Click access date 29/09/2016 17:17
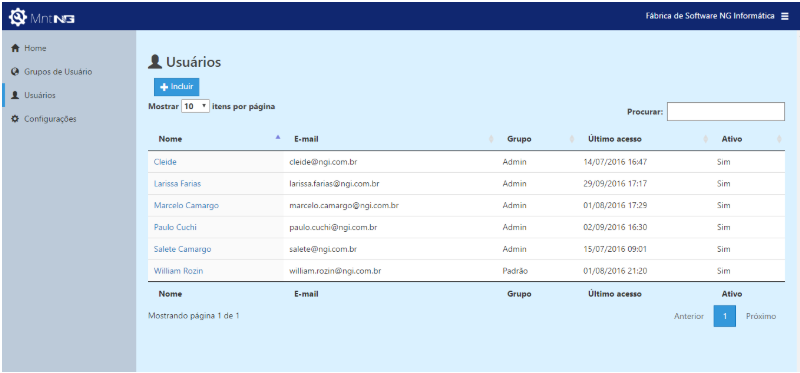 [615, 184]
